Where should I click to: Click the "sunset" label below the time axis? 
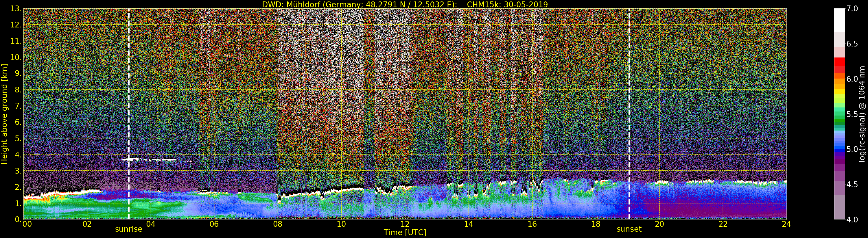click(x=629, y=229)
